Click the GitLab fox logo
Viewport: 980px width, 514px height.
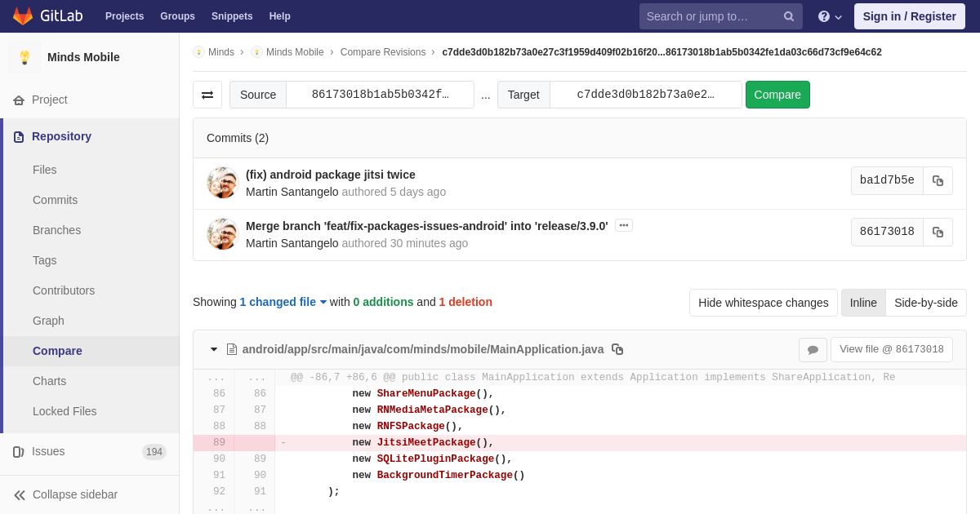(x=23, y=16)
